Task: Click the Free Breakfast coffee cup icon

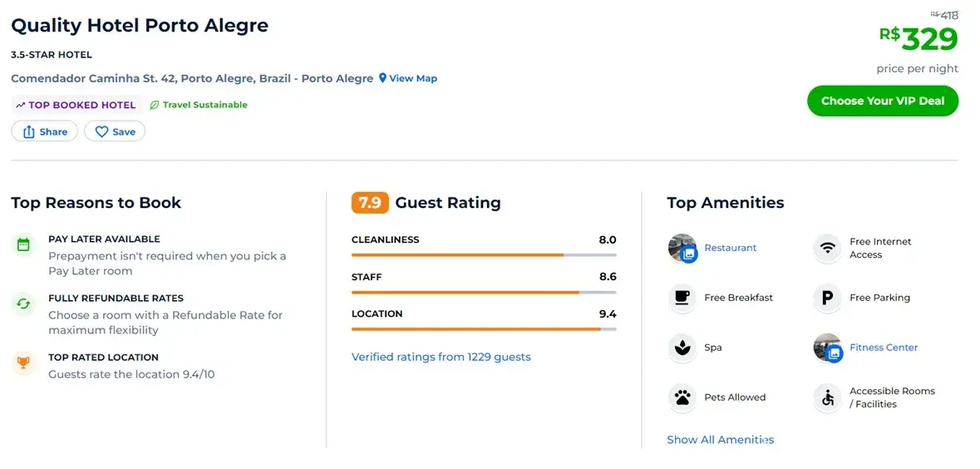Action: point(682,298)
